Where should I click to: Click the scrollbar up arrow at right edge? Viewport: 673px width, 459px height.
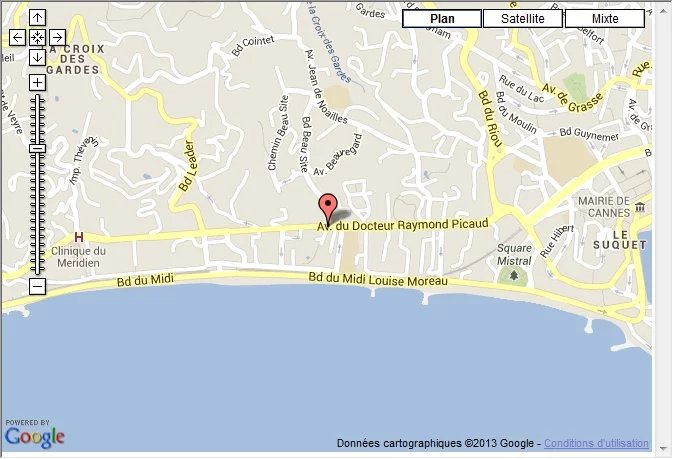[662, 11]
